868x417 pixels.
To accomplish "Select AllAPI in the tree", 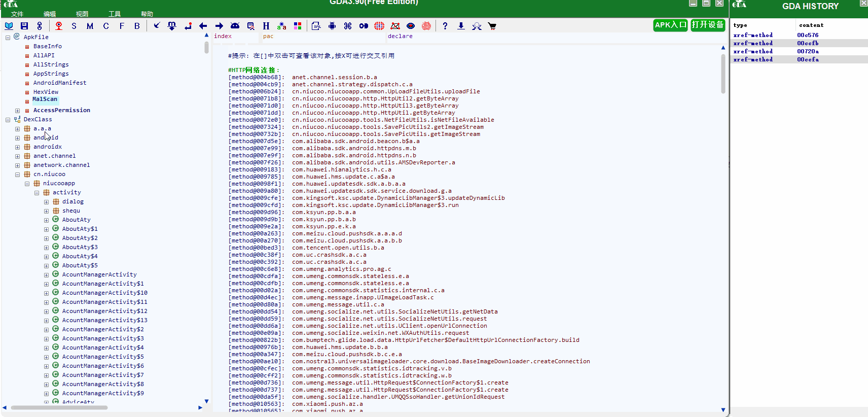I will (x=44, y=55).
